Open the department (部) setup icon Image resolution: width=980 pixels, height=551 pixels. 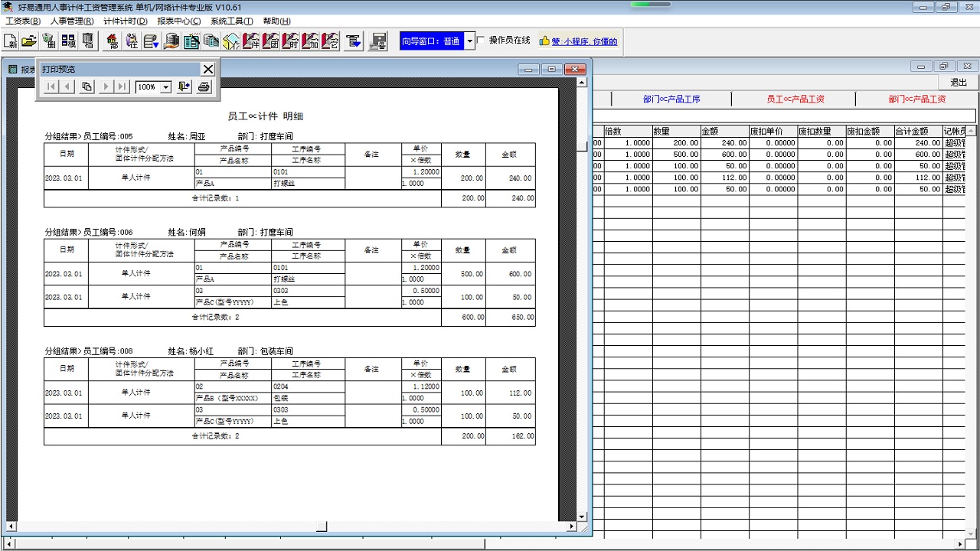pyautogui.click(x=113, y=41)
